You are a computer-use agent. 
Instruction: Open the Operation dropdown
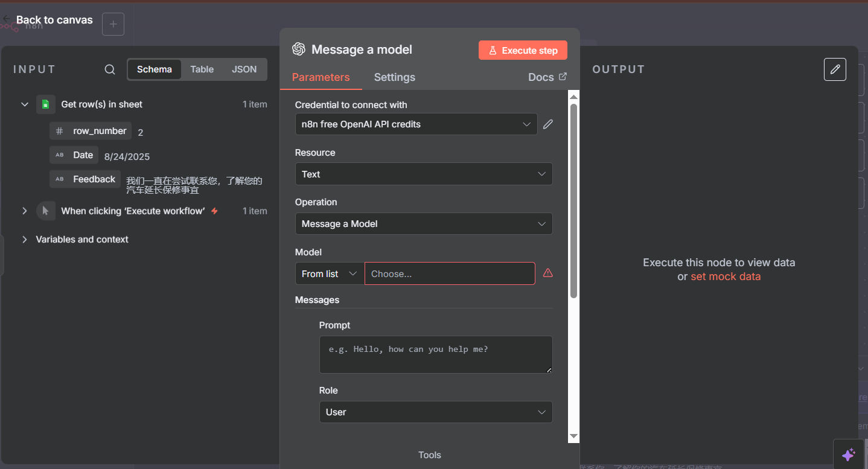pos(424,223)
